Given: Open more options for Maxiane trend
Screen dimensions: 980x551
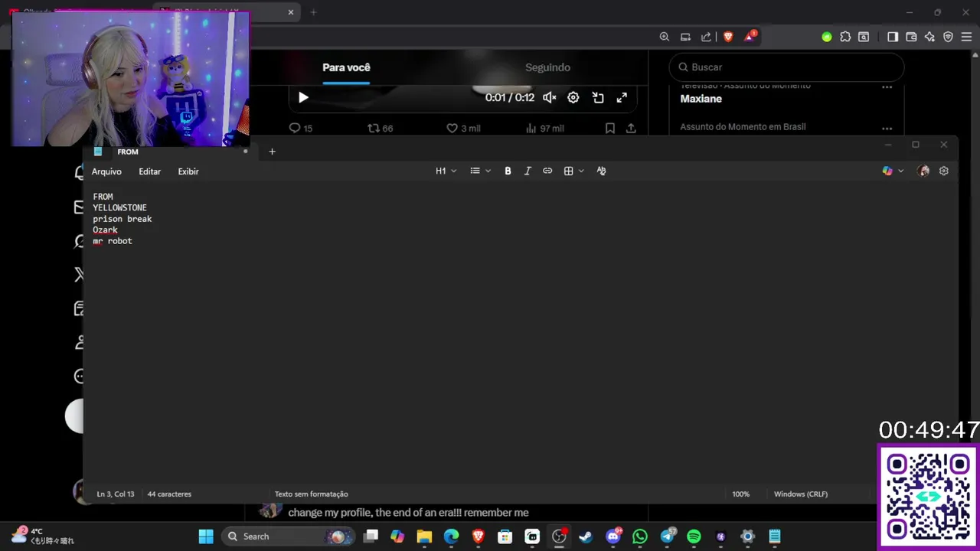Looking at the screenshot, I should coord(887,87).
